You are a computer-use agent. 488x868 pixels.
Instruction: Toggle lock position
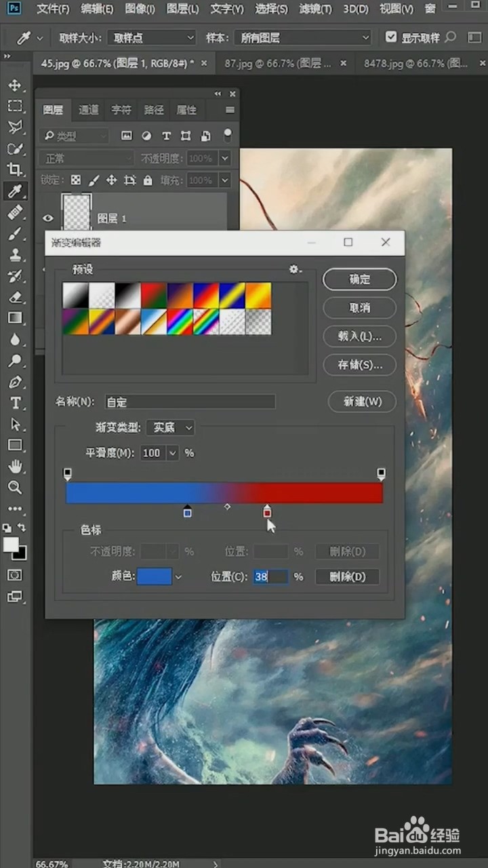111,180
